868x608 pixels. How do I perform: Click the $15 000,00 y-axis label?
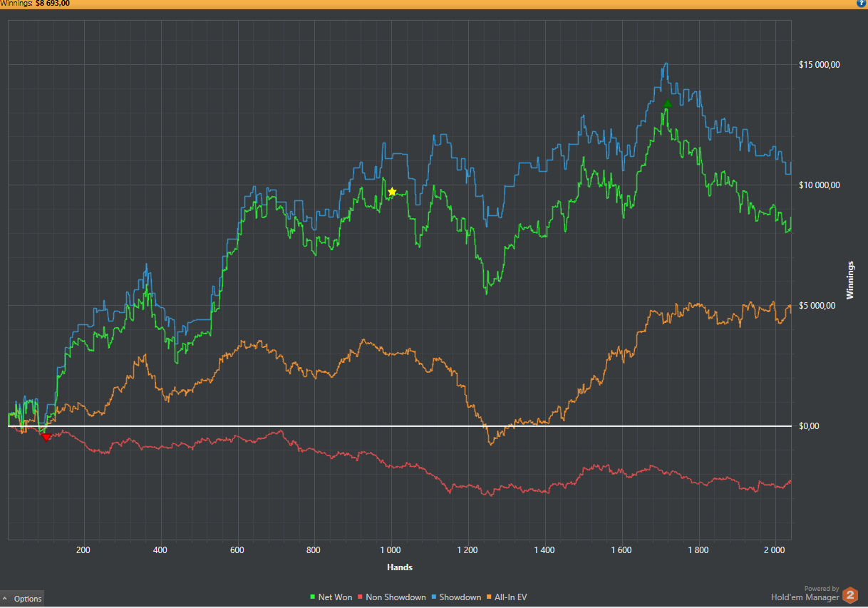(820, 65)
